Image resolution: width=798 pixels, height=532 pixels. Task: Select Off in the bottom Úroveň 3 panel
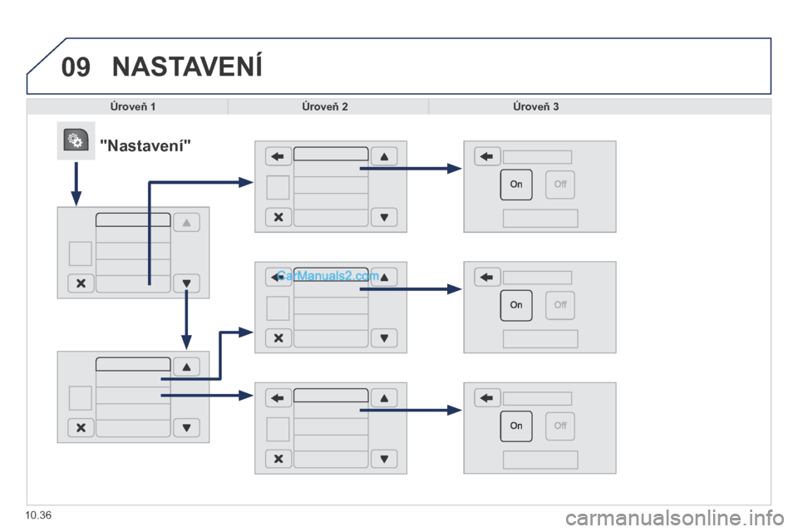[x=560, y=426]
